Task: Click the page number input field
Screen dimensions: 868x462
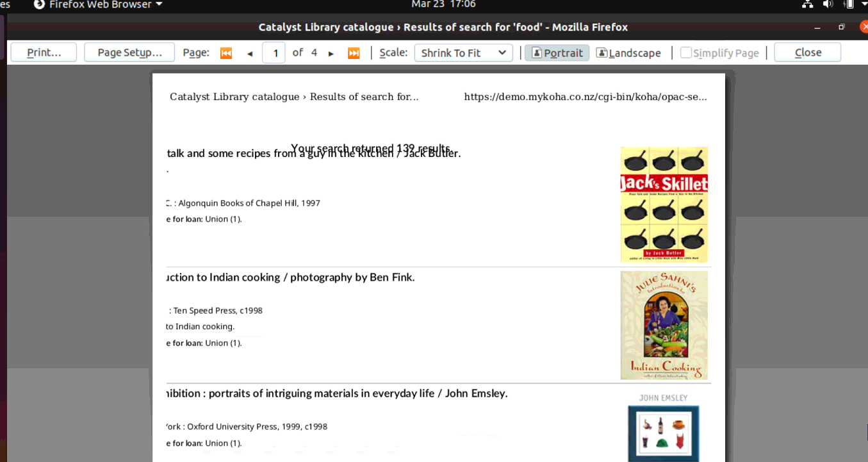Action: point(275,53)
